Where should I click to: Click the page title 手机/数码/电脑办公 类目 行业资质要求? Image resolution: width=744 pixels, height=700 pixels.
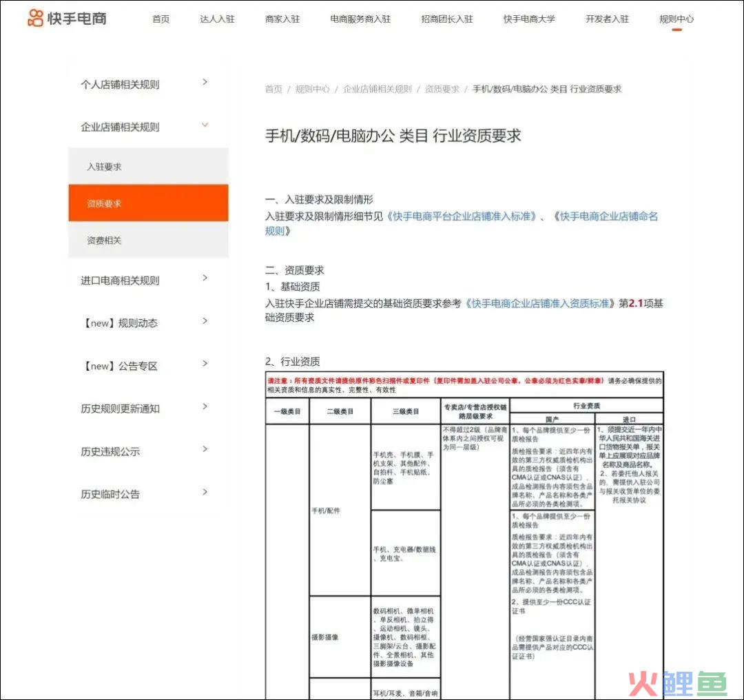click(x=393, y=136)
